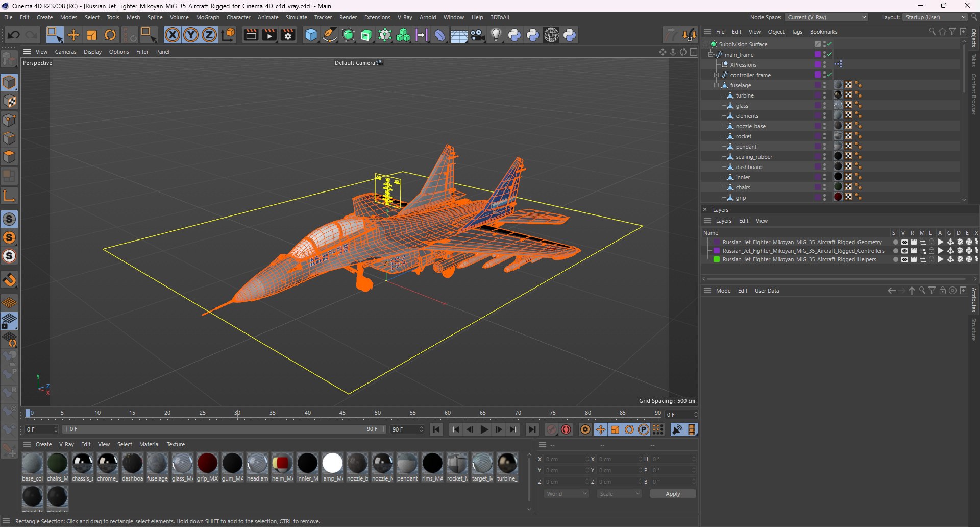Toggle visibility of Rigged_Controllers layer
The height and width of the screenshot is (527, 980).
[904, 251]
